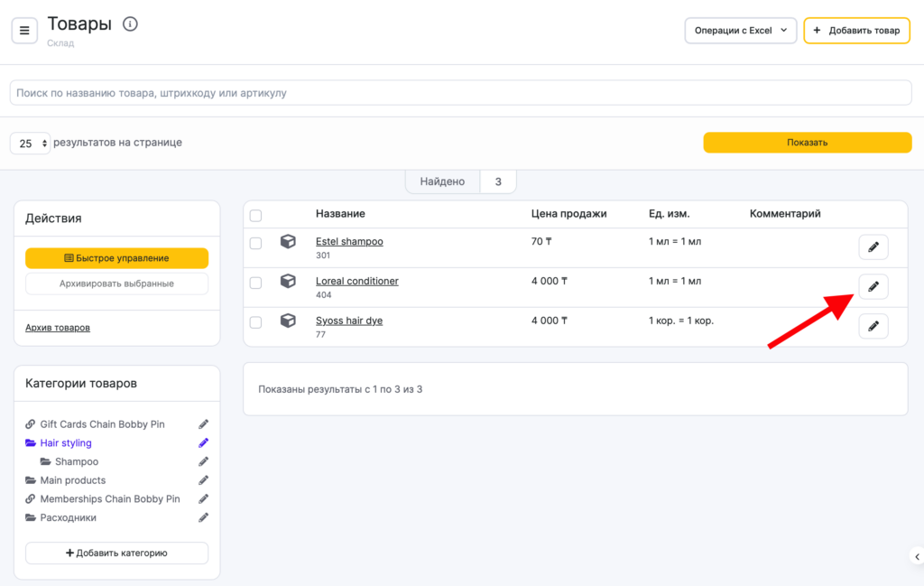Image resolution: width=924 pixels, height=586 pixels.
Task: Click the info icon next to Товары
Action: pos(130,24)
